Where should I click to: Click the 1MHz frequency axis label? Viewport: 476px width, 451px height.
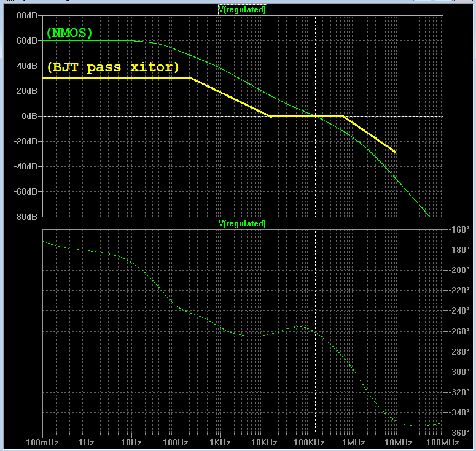[354, 443]
